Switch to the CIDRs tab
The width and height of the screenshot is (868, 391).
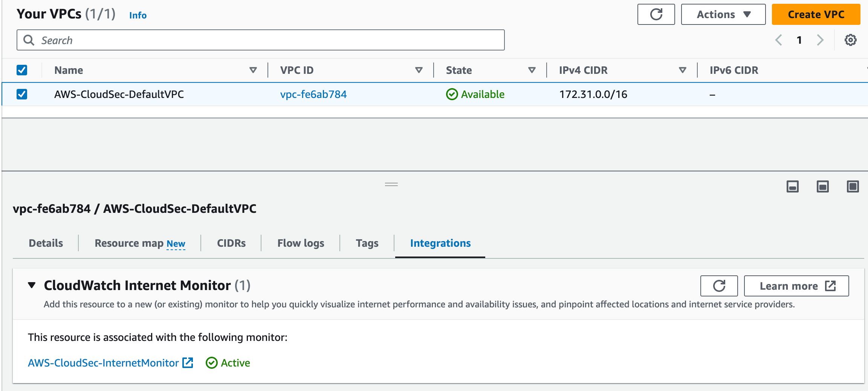(231, 243)
